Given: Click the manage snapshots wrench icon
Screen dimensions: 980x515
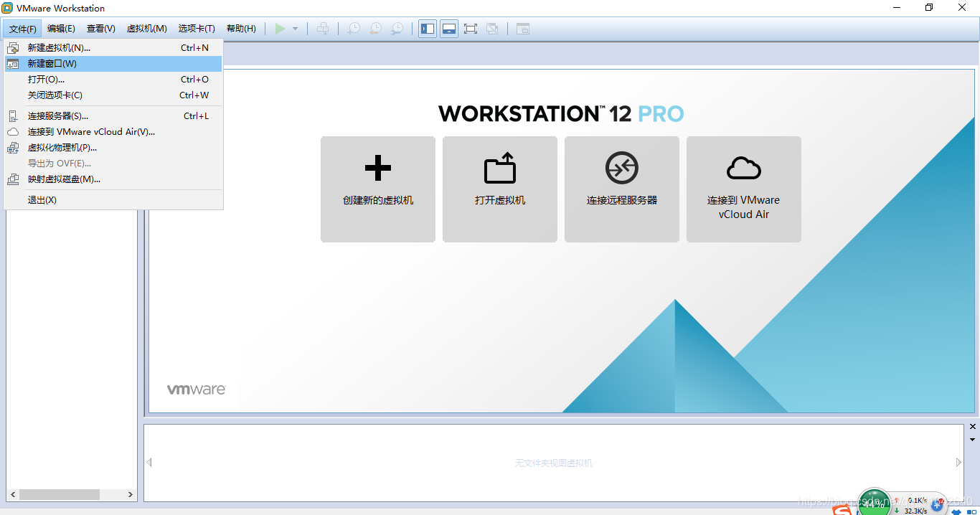Looking at the screenshot, I should tap(397, 29).
